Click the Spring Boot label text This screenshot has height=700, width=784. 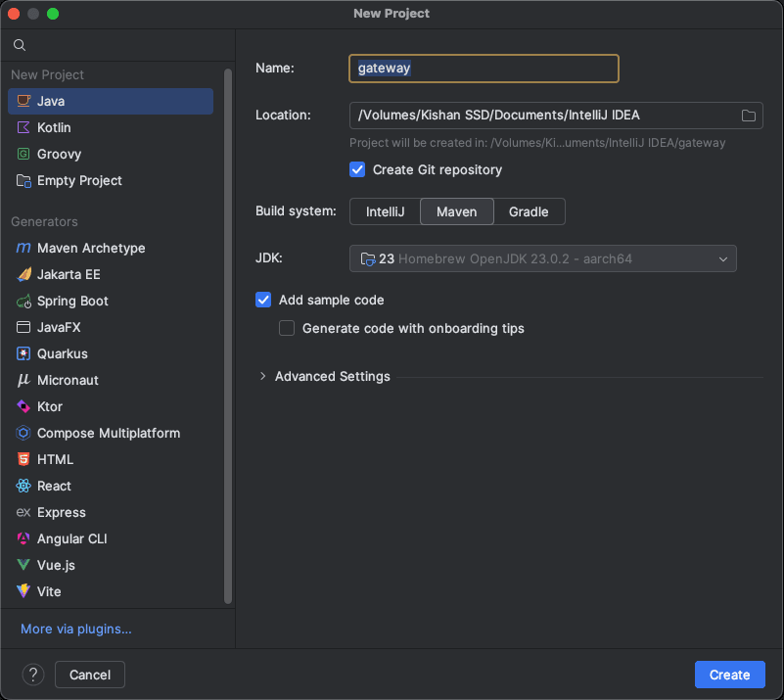click(72, 301)
